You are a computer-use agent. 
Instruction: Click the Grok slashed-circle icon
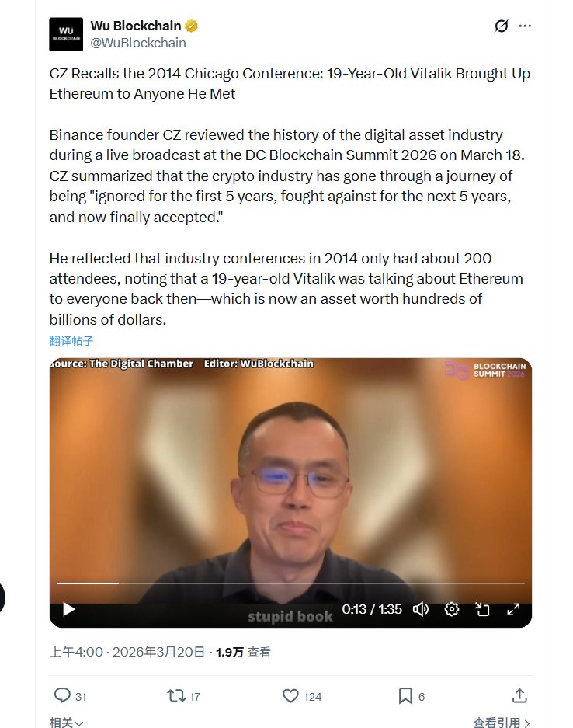[x=502, y=26]
